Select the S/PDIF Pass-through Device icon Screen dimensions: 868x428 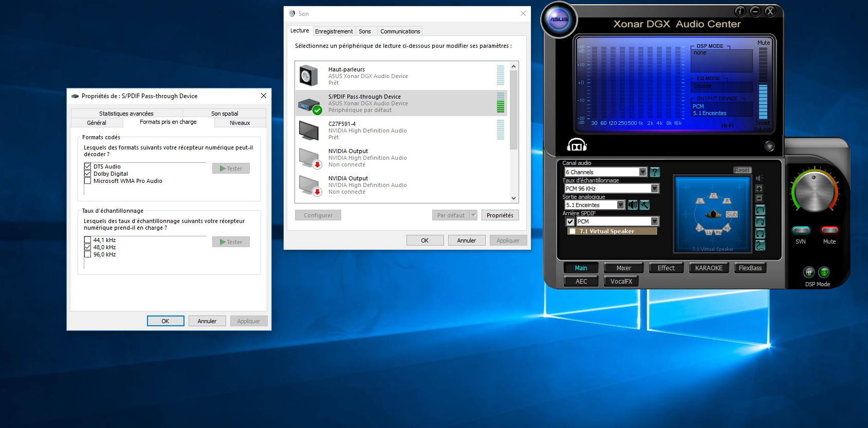tap(309, 106)
